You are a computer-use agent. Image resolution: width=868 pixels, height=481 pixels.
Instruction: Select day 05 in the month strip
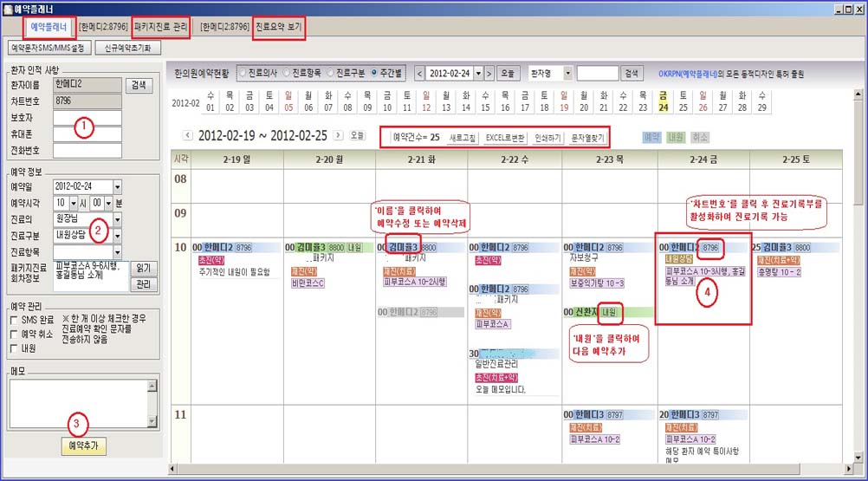[288, 102]
